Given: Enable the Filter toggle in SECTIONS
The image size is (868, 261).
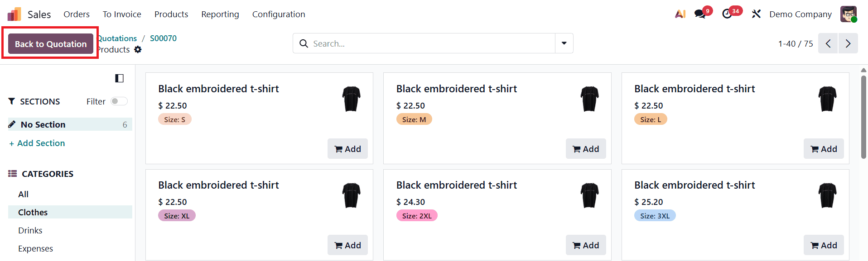Looking at the screenshot, I should click(x=119, y=101).
